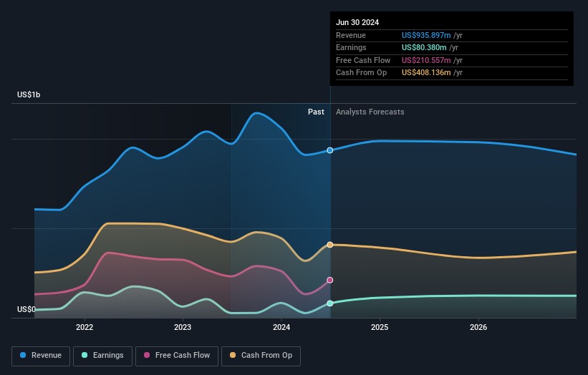Click the pink Free Cash Flow data point

coord(330,281)
